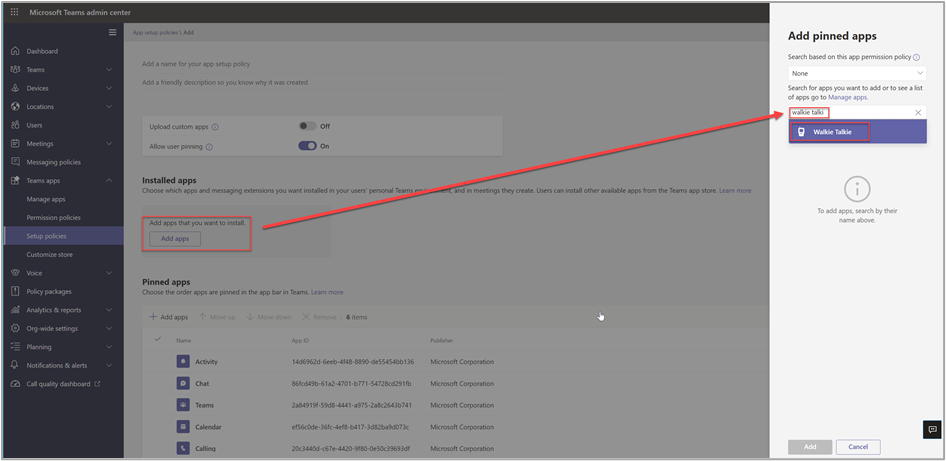The width and height of the screenshot is (946, 461).
Task: Expand the Teams menu chevron
Action: coord(109,70)
